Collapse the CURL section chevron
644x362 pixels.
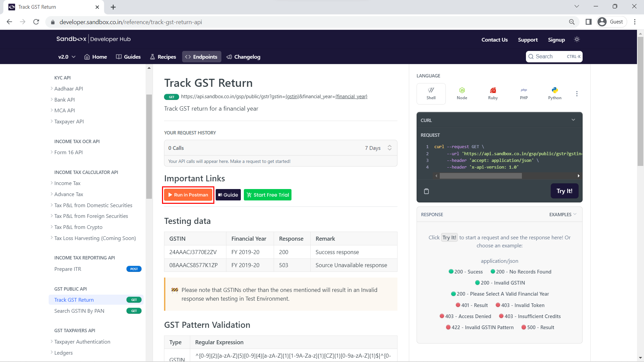click(573, 120)
